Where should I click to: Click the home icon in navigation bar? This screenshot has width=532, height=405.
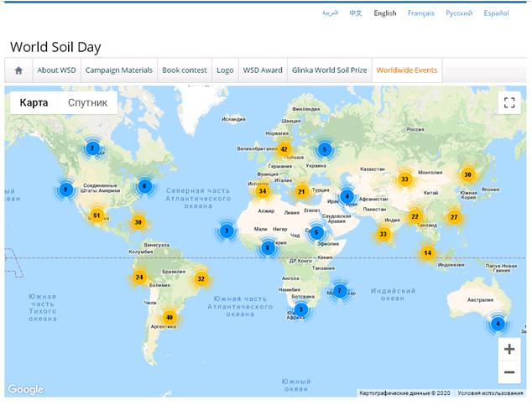point(18,70)
